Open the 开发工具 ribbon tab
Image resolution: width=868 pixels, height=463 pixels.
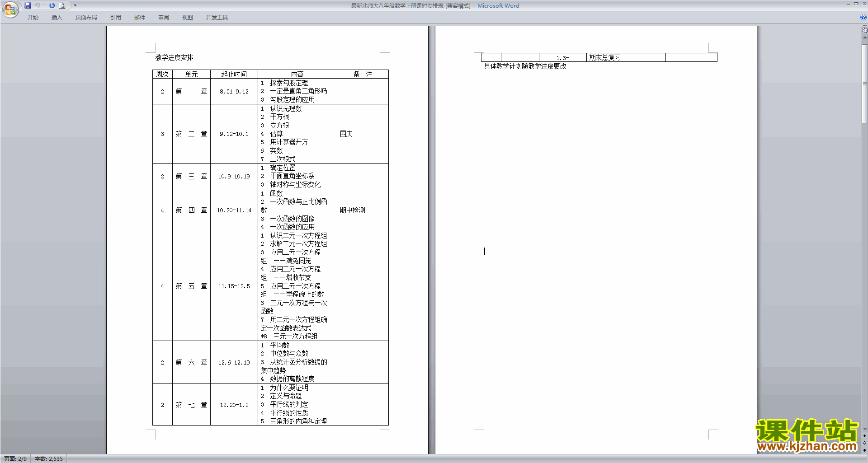tap(217, 18)
